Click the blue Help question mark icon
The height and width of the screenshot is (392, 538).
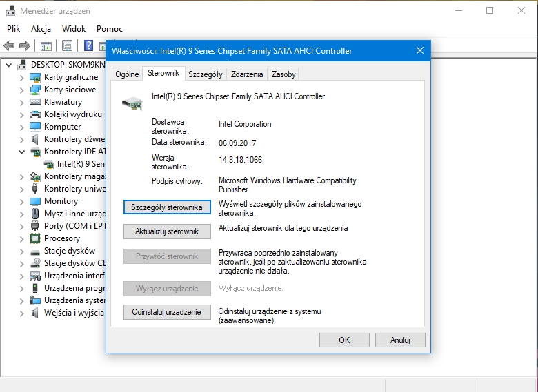click(x=88, y=45)
